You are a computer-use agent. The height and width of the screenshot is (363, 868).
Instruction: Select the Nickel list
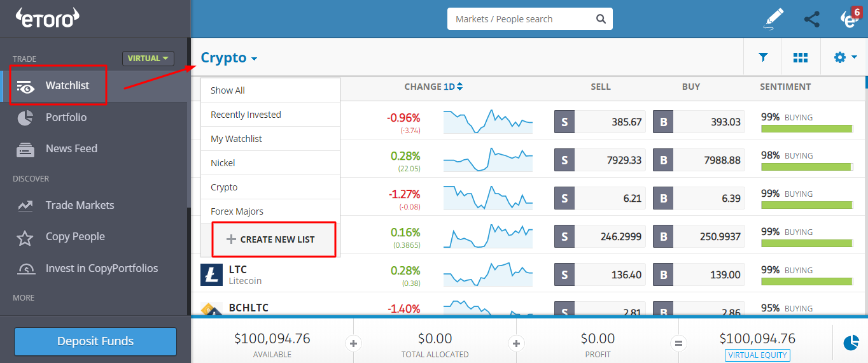[x=270, y=163]
